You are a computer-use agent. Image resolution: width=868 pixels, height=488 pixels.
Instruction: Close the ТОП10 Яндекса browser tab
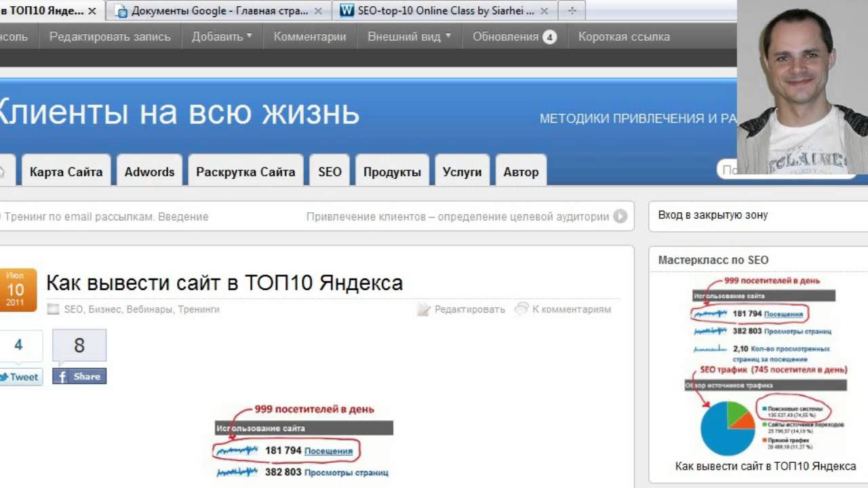click(92, 11)
